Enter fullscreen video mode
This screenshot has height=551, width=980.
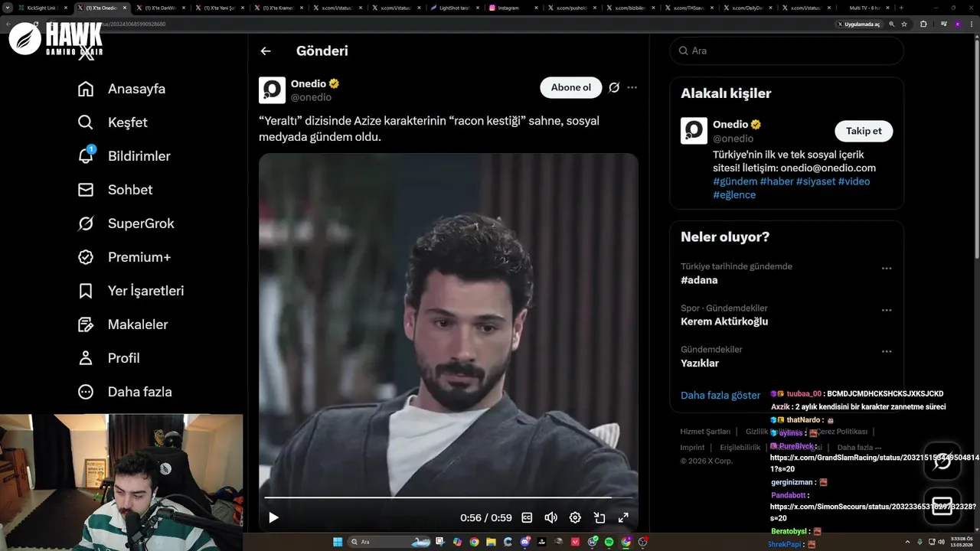tap(623, 517)
